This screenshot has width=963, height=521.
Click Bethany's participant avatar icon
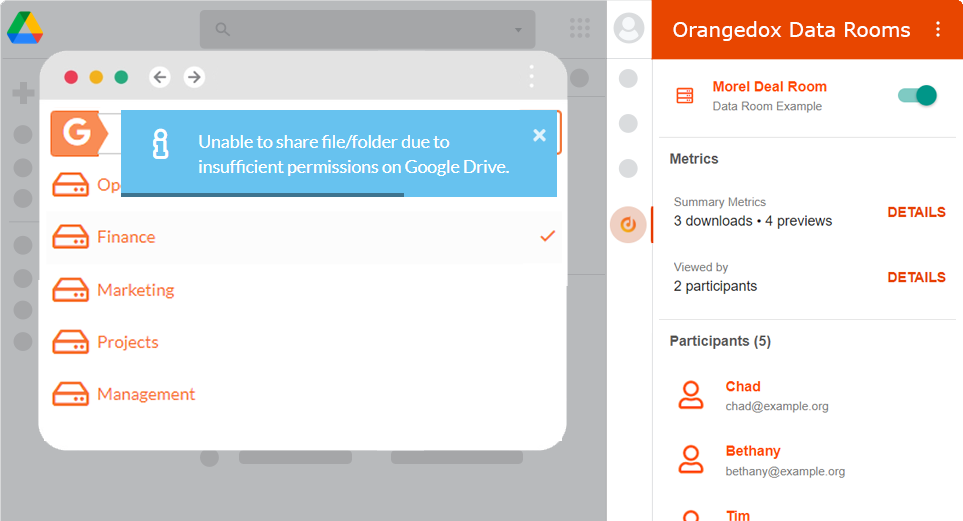(x=691, y=460)
